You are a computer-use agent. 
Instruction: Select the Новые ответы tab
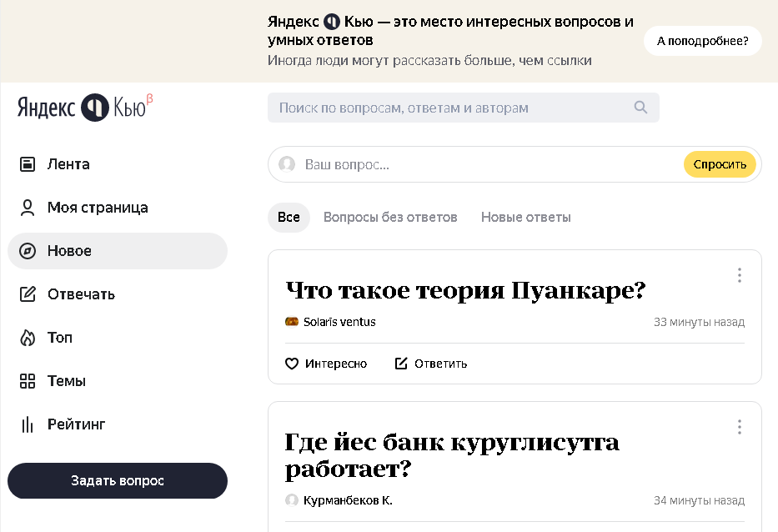coord(525,217)
